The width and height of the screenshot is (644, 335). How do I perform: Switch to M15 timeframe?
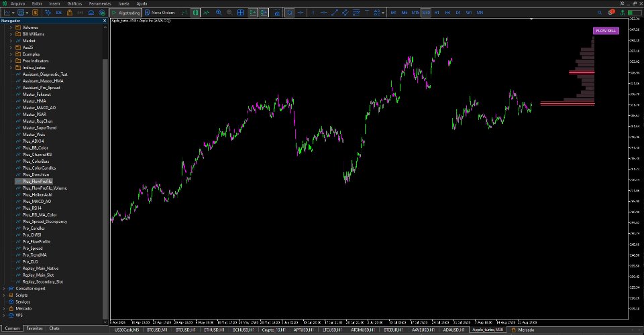[415, 13]
